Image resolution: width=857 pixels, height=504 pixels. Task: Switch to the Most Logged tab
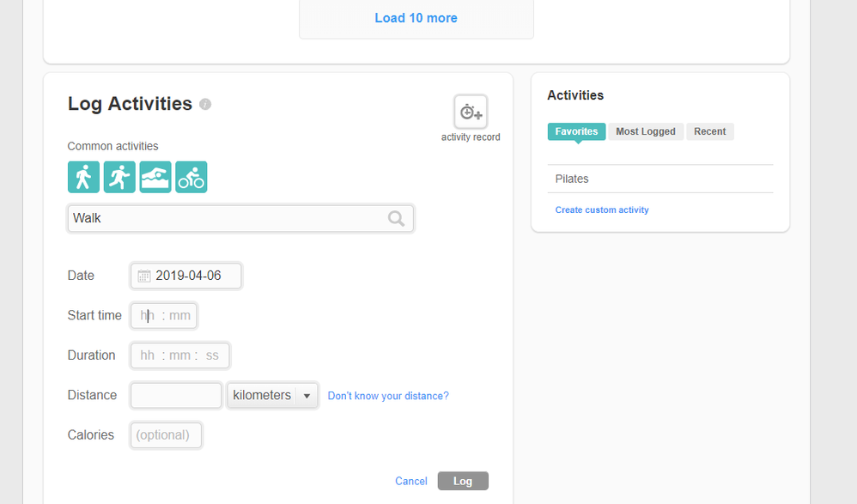tap(646, 131)
